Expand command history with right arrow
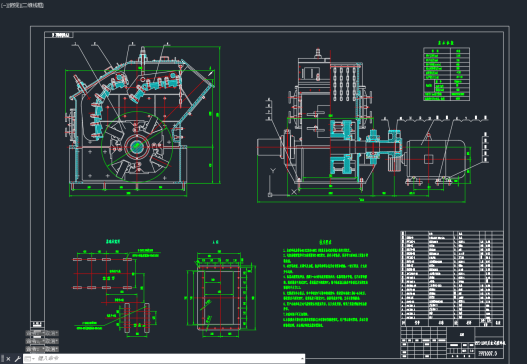Screen dimensions: 527x364 (x=302, y=359)
